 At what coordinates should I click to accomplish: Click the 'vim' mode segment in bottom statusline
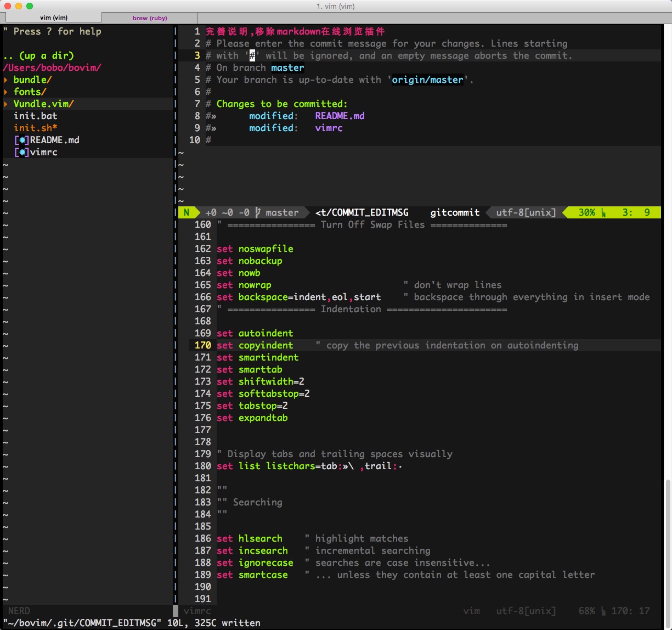(472, 610)
